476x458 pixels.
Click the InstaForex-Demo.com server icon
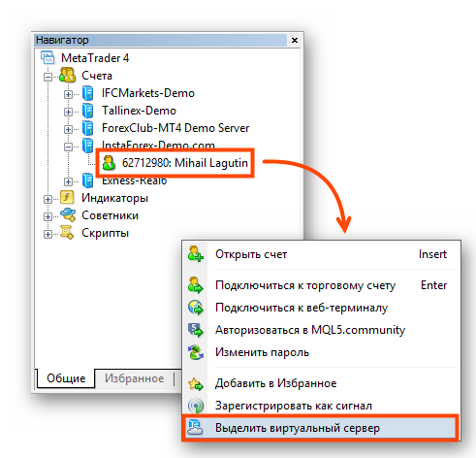click(x=87, y=146)
